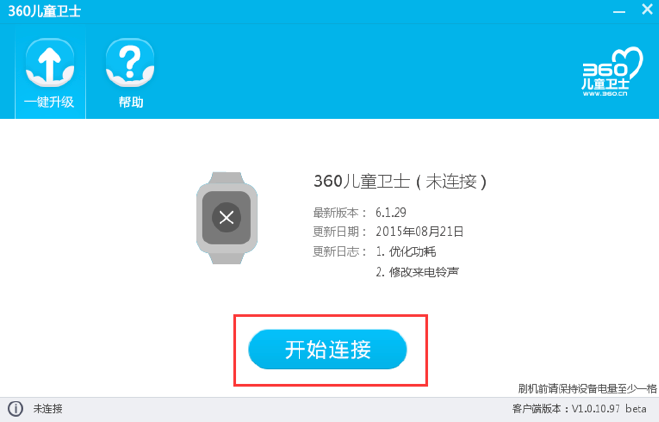Click the www.360.cn logo link
The image size is (659, 422).
605,94
